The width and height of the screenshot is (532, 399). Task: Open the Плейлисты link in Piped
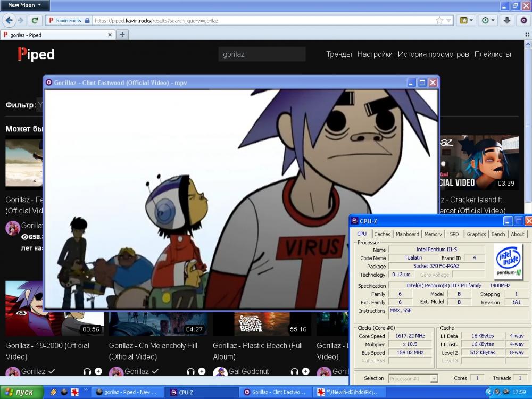pyautogui.click(x=493, y=54)
